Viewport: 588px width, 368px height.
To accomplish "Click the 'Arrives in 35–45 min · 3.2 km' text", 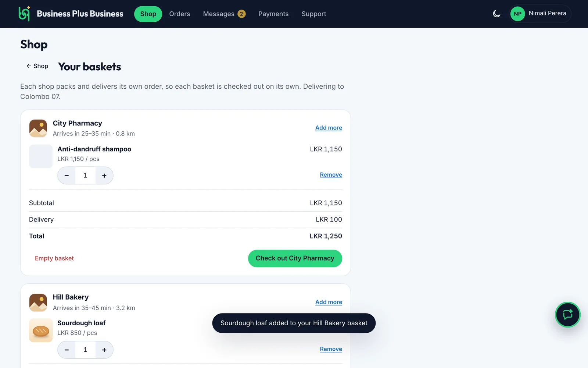I will point(94,308).
